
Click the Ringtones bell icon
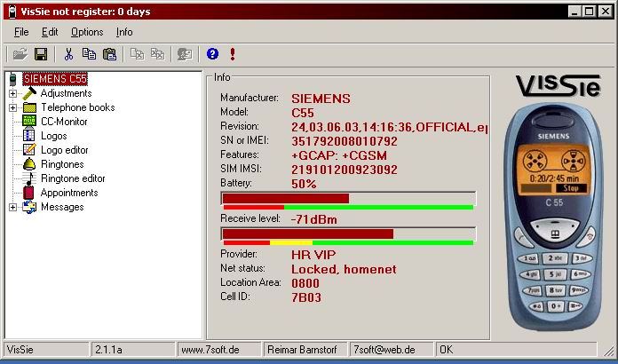29,164
